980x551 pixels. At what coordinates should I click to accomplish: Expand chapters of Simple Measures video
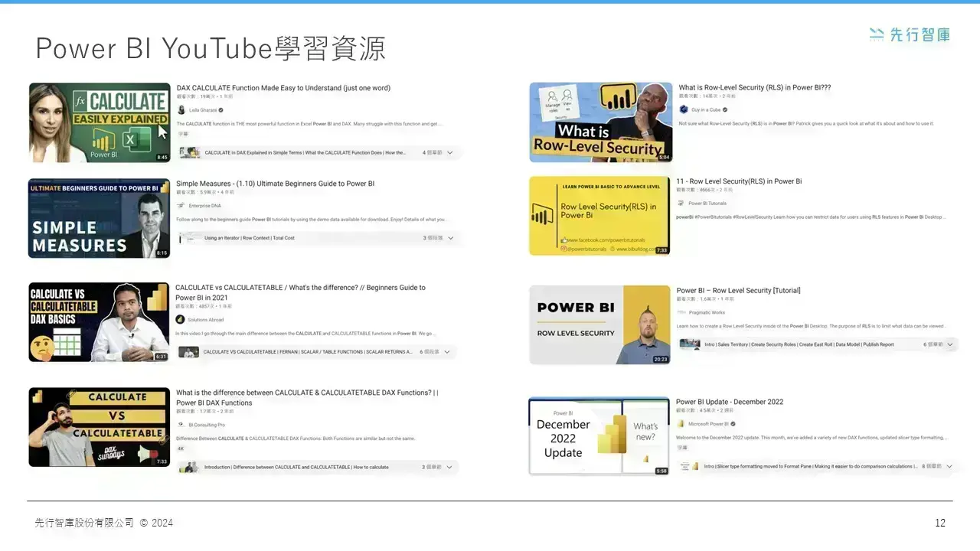450,238
